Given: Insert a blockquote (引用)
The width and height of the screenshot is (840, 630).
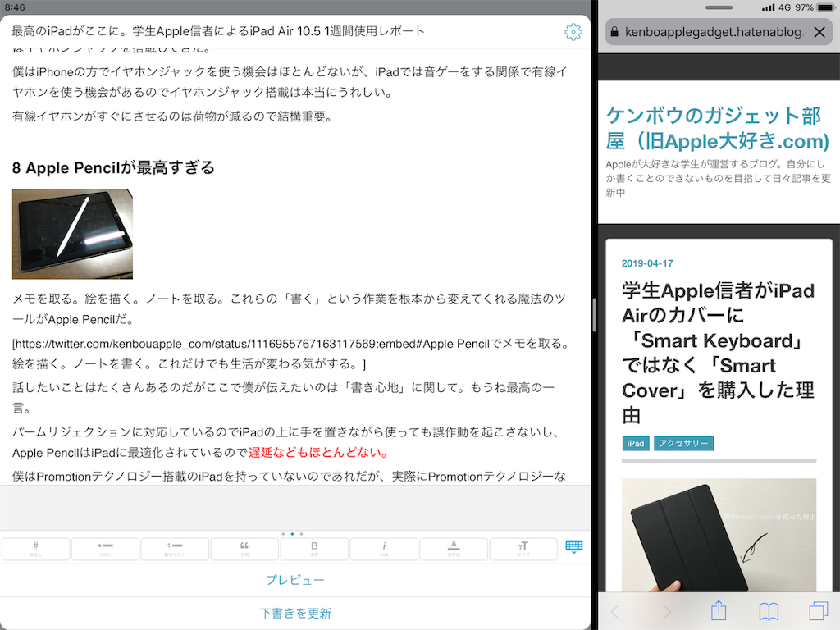Looking at the screenshot, I should tap(244, 549).
